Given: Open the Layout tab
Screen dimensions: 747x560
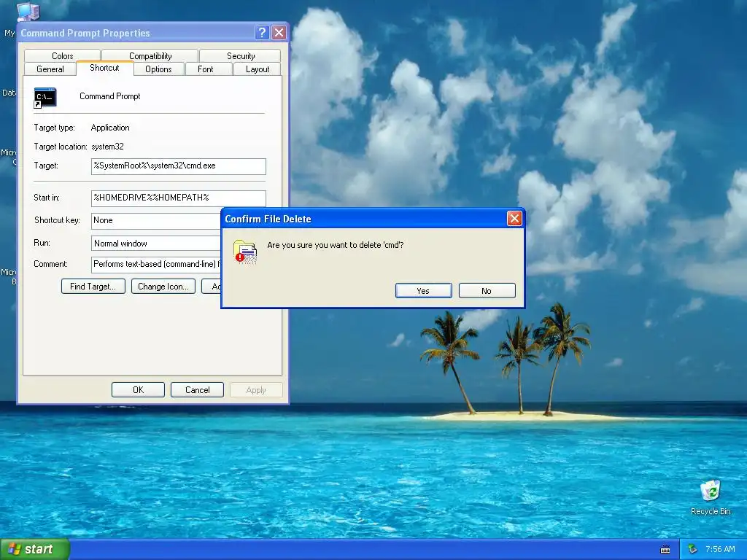Looking at the screenshot, I should pyautogui.click(x=258, y=69).
